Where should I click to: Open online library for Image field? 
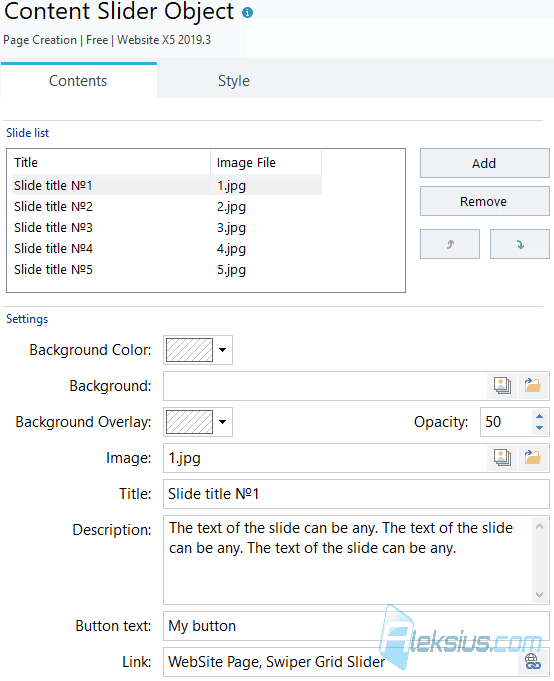tap(502, 458)
